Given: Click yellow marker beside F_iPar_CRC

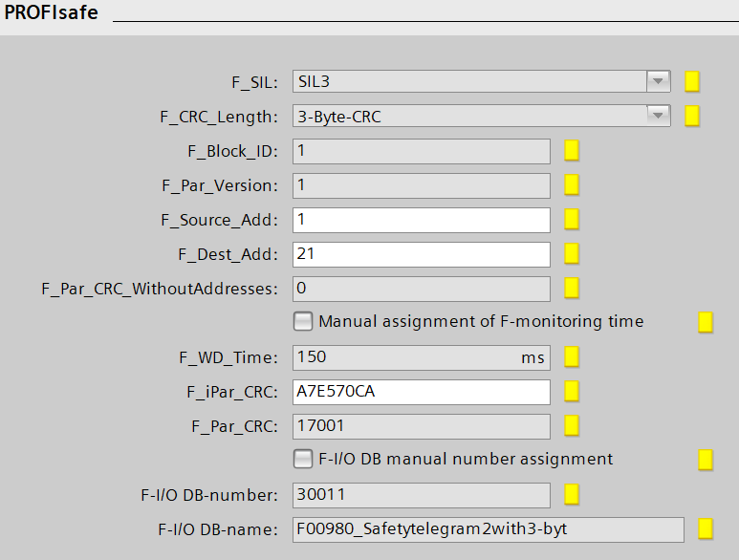Looking at the screenshot, I should pyautogui.click(x=572, y=391).
